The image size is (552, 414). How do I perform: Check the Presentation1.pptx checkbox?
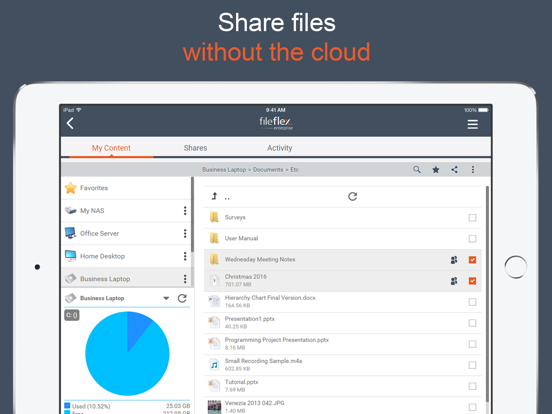pos(472,323)
